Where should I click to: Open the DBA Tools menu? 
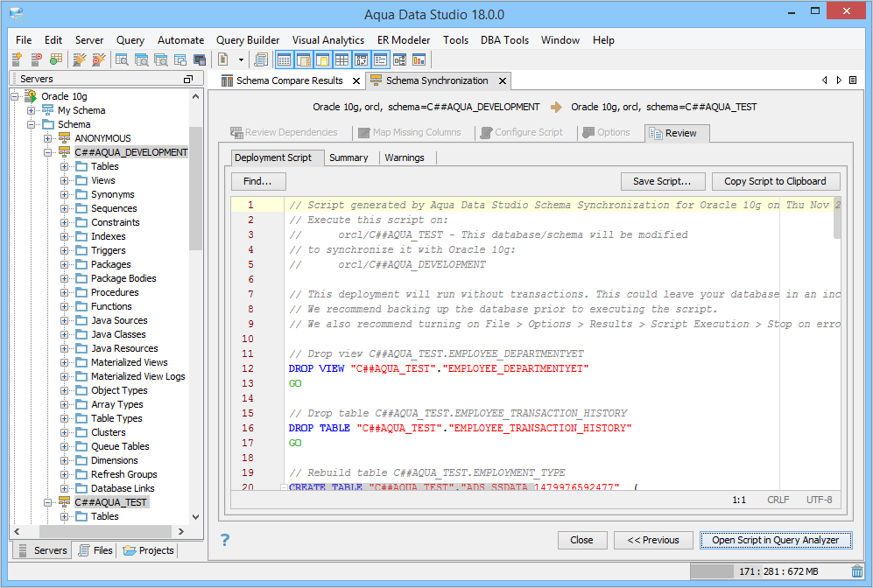pos(504,40)
